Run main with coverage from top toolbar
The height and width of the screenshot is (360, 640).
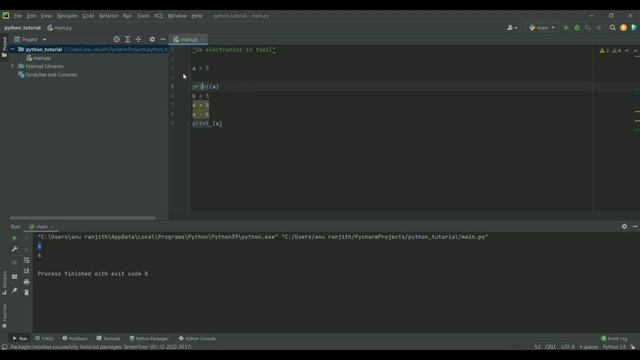tap(588, 28)
